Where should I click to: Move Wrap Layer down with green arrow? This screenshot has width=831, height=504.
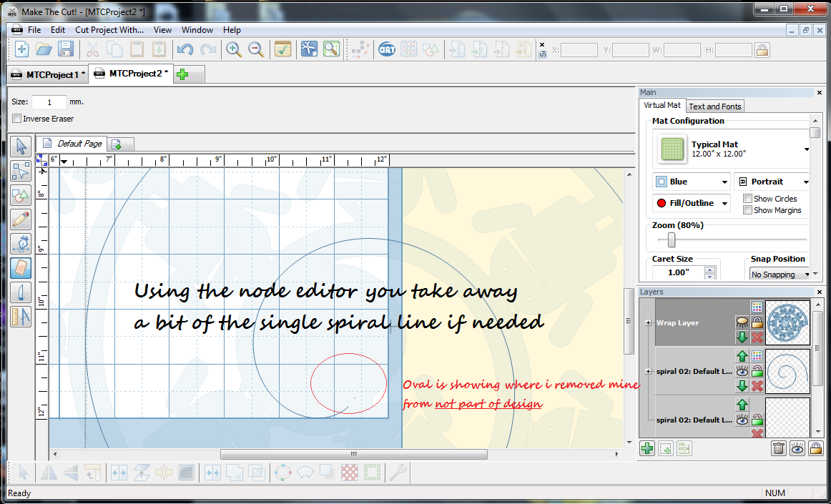coord(742,337)
